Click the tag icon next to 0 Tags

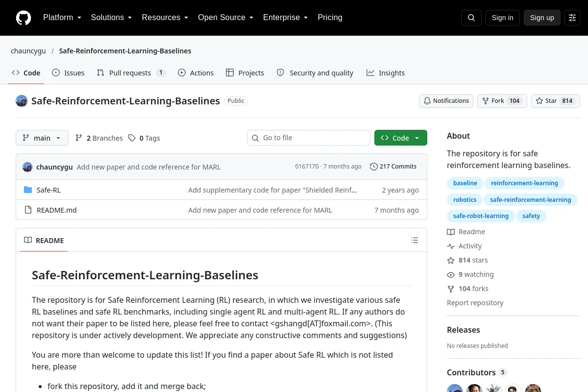click(x=132, y=138)
